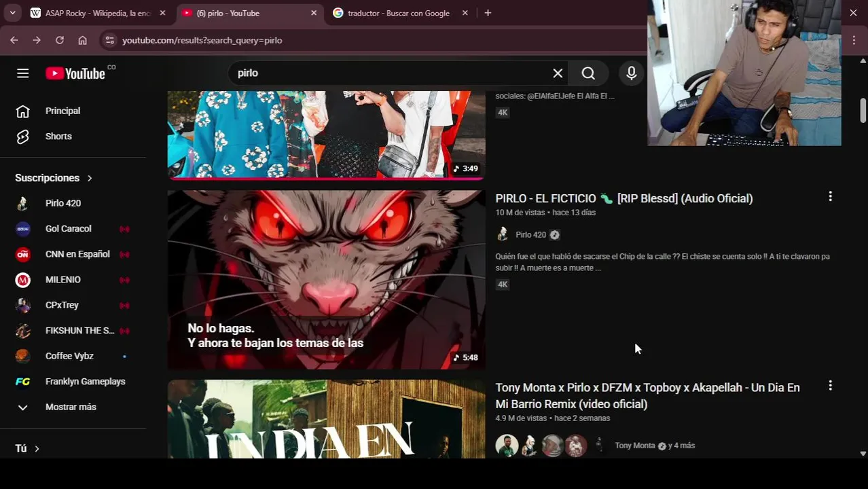Image resolution: width=868 pixels, height=489 pixels.
Task: Click CNN en Español channel avatar
Action: click(x=23, y=254)
